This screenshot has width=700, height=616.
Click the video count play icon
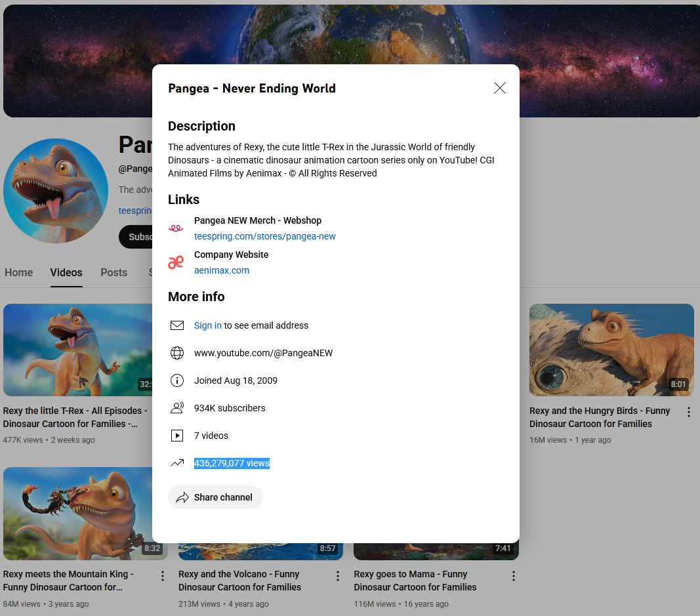click(177, 436)
